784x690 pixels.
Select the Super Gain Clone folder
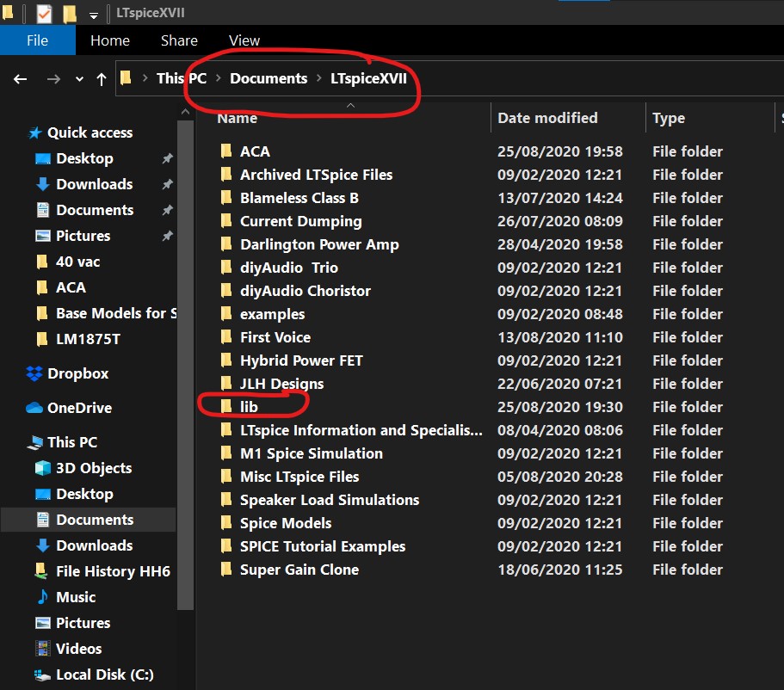click(x=289, y=570)
